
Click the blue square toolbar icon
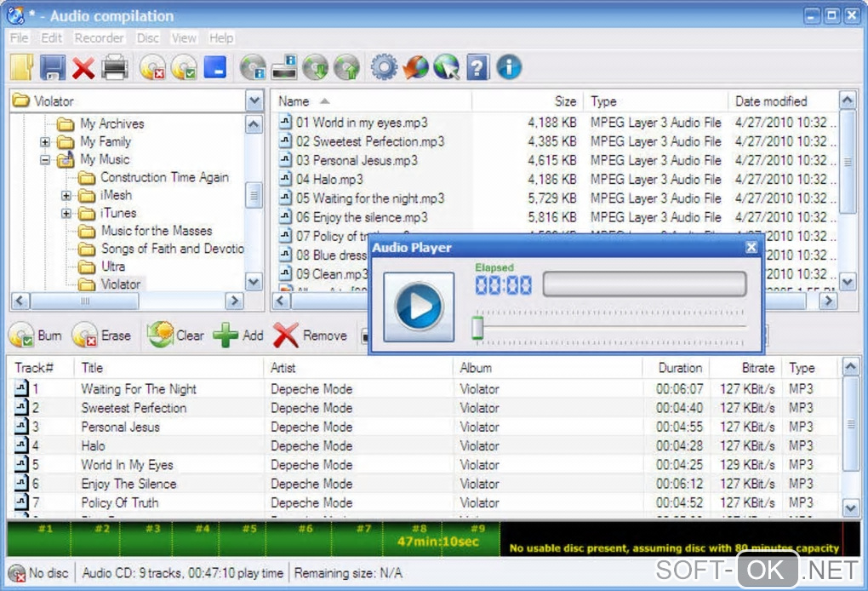[214, 67]
